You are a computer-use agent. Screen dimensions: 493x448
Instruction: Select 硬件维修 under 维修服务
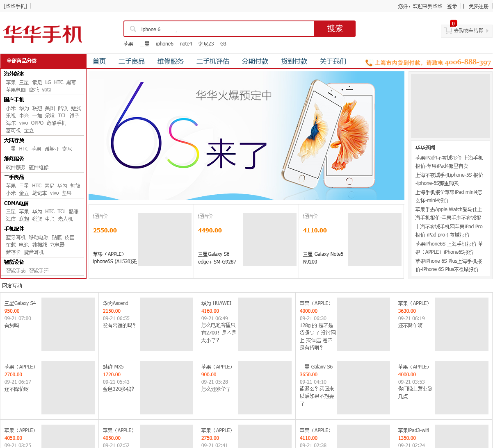click(x=39, y=167)
